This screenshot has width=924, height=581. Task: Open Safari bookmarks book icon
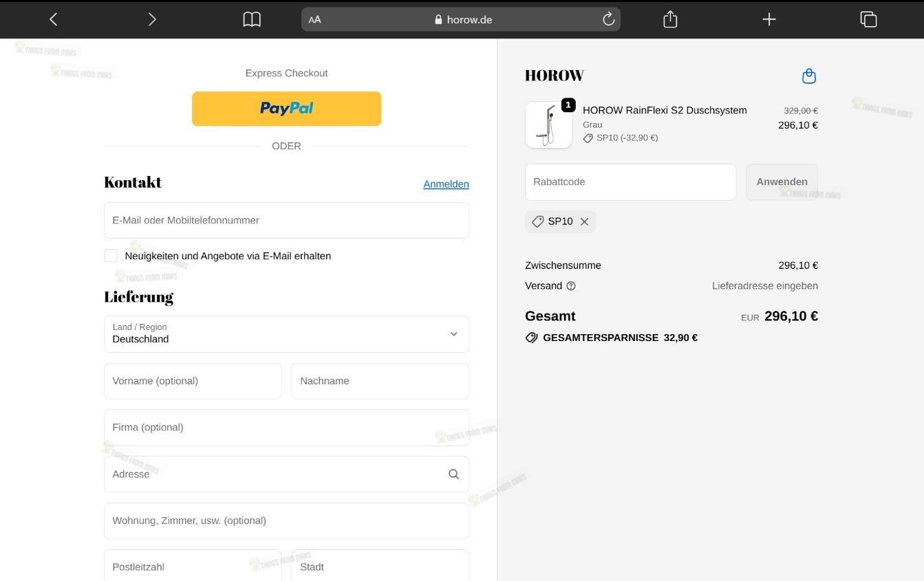[252, 19]
